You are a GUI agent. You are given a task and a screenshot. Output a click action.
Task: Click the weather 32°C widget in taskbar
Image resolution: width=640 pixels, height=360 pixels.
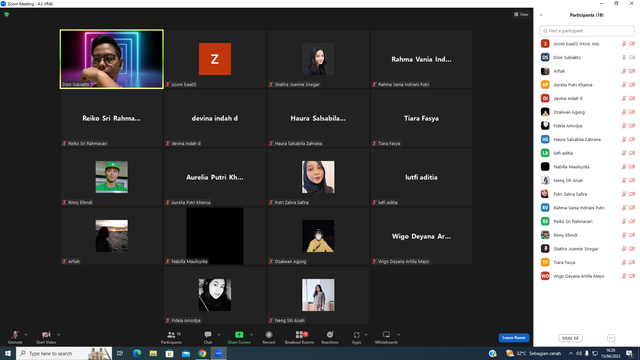(533, 353)
